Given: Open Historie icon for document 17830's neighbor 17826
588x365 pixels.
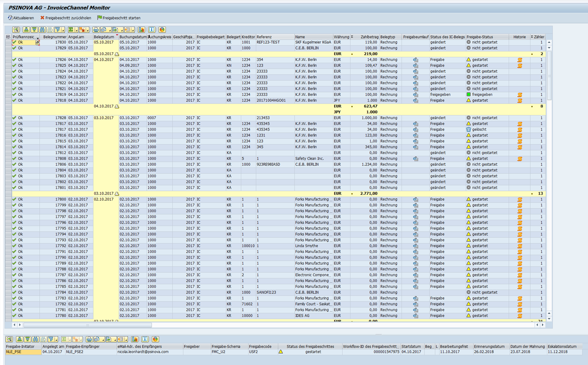Looking at the screenshot, I should (519, 60).
